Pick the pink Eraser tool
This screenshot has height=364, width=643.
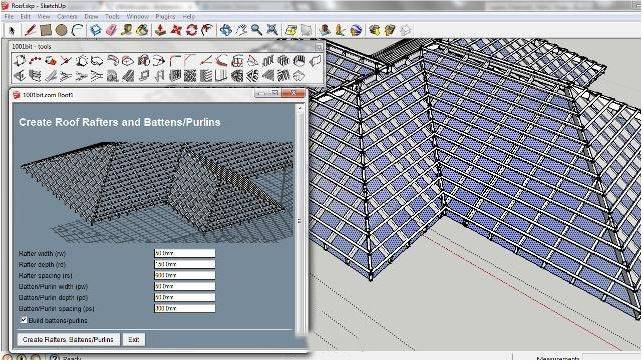tap(111, 30)
